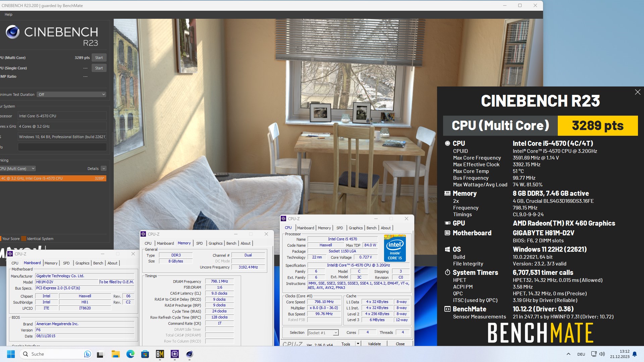
Task: Click the CPU-Z Close button
Action: click(x=400, y=344)
